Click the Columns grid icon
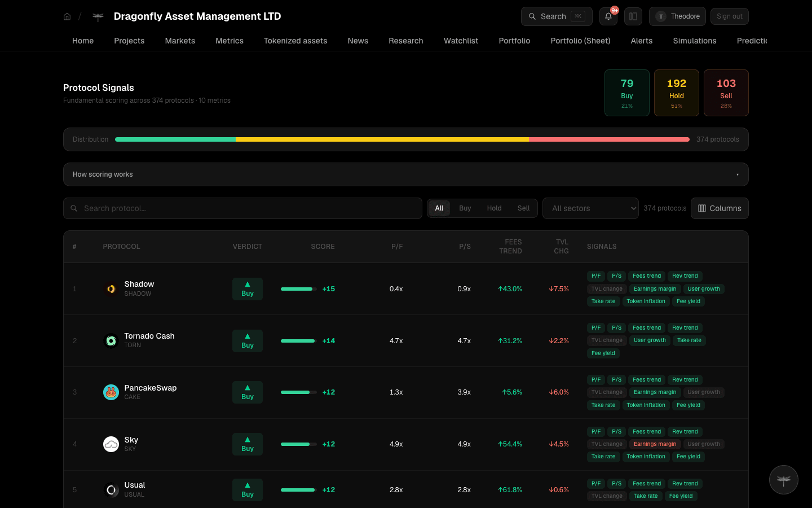Image resolution: width=812 pixels, height=508 pixels. point(702,208)
